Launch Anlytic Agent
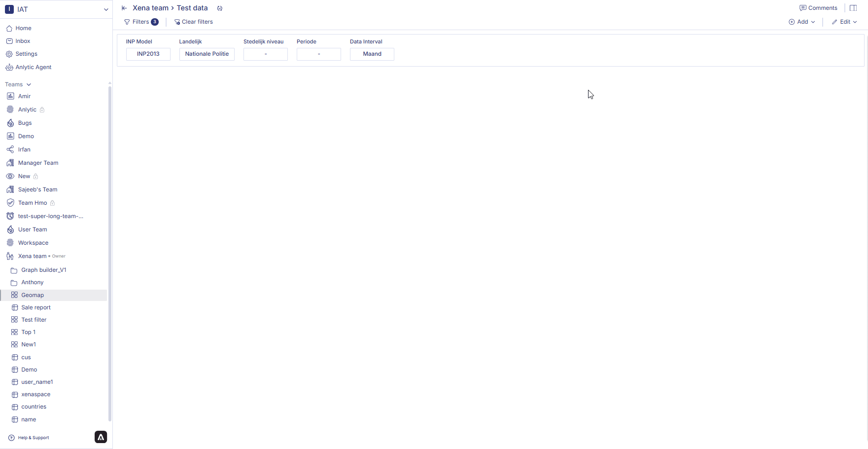 tap(33, 67)
